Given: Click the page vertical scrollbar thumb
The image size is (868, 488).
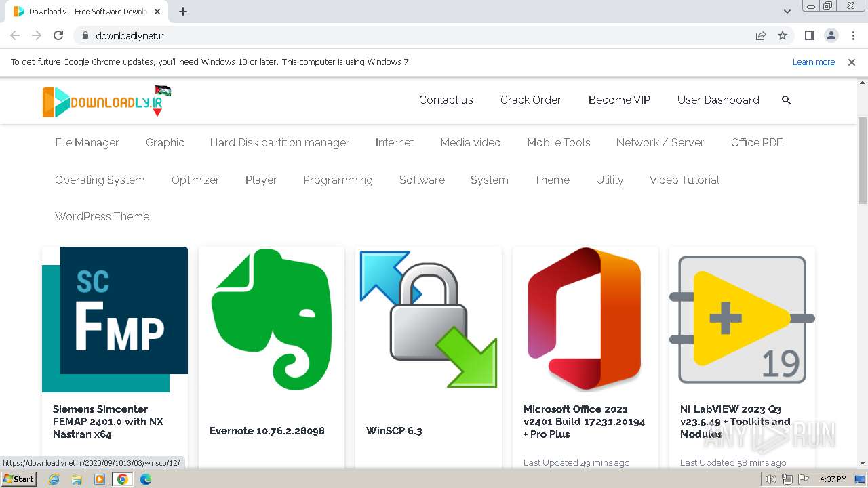Looking at the screenshot, I should tap(863, 160).
